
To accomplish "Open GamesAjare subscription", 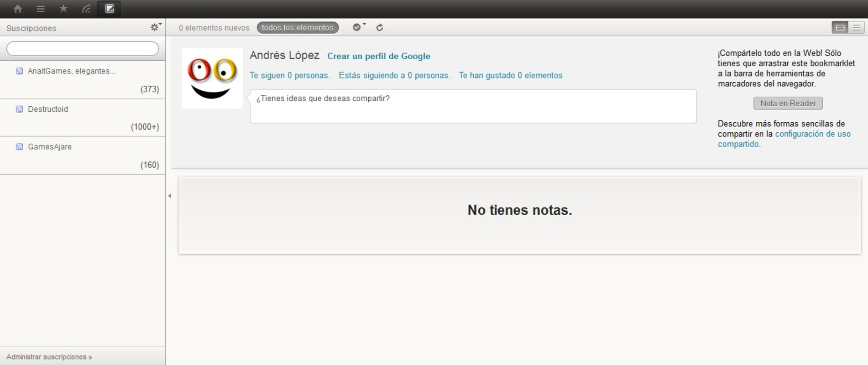I will coord(50,147).
